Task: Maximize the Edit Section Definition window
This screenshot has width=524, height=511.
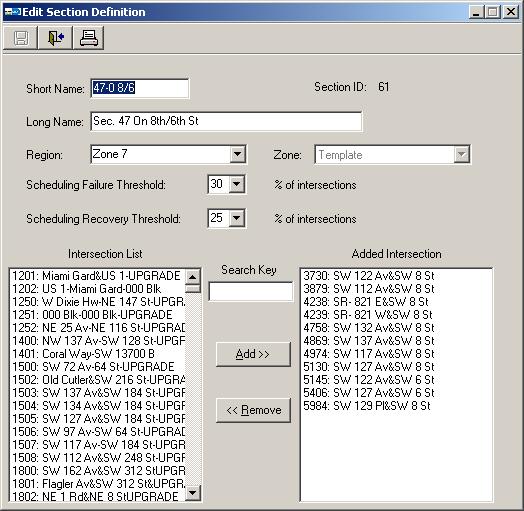Action: coord(493,12)
